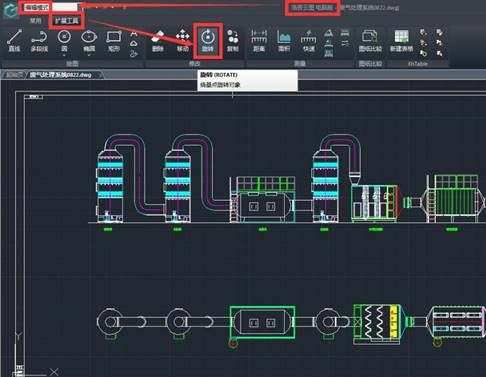The height and width of the screenshot is (377, 486).
Task: Expand the Ellipse tool dropdown arrow
Action: click(89, 55)
